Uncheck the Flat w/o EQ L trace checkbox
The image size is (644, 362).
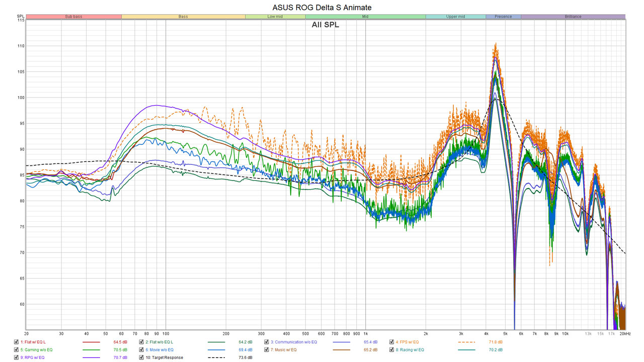point(141,342)
